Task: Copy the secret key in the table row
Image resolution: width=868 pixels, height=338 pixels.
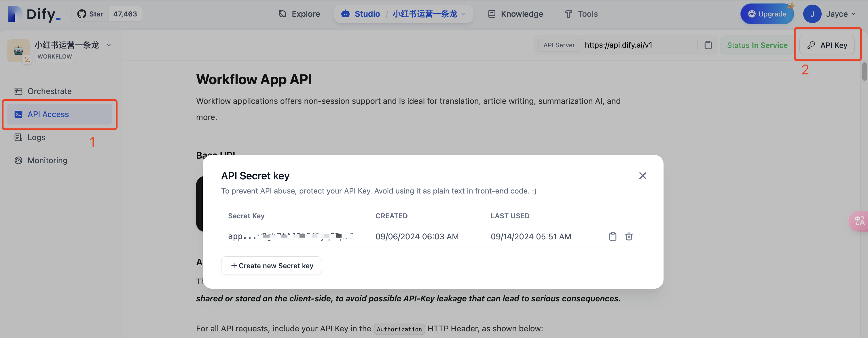Action: (x=613, y=236)
